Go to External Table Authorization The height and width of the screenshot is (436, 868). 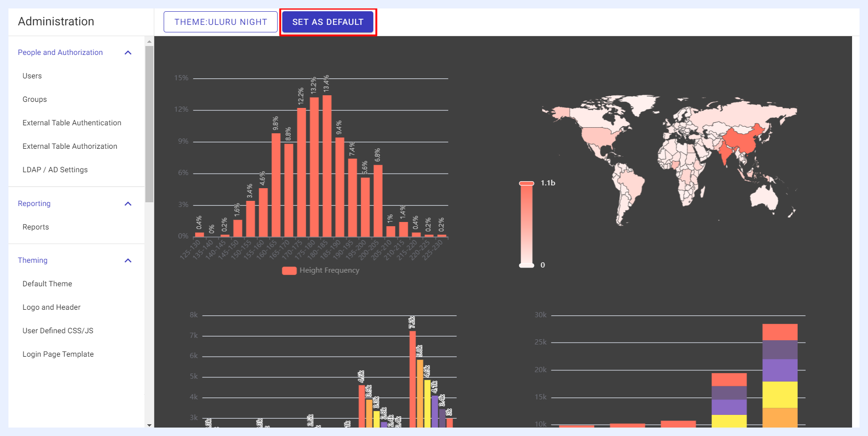70,146
